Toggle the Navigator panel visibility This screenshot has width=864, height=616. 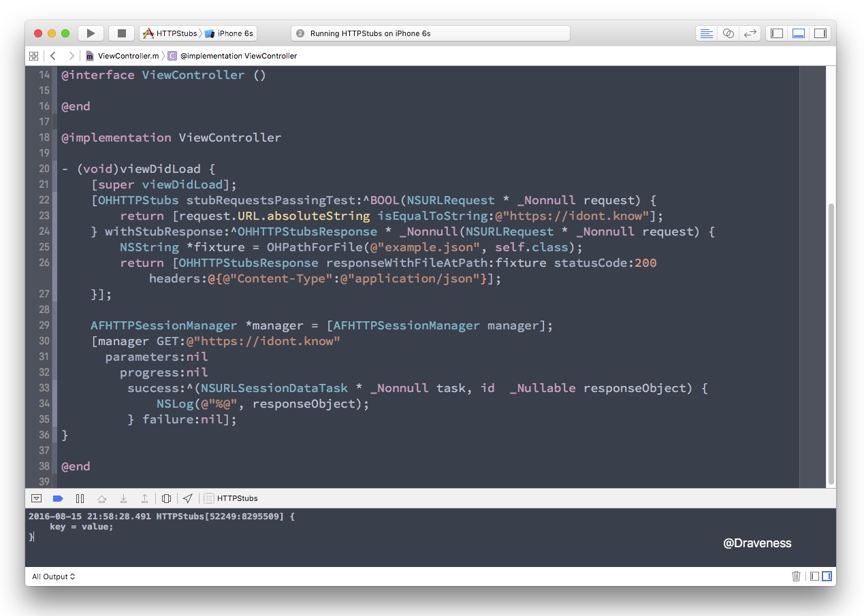tap(775, 33)
